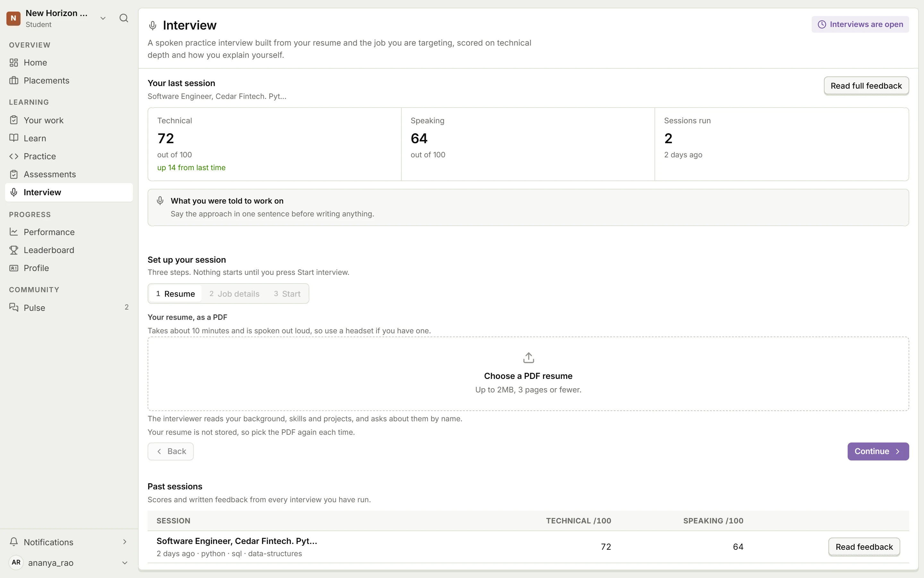This screenshot has width=924, height=578.
Task: Click the Speaking score 64 card
Action: (x=528, y=144)
